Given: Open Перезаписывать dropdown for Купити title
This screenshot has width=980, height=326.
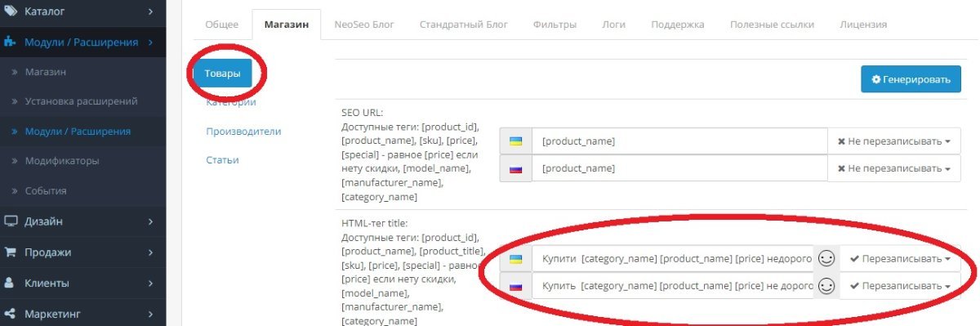Looking at the screenshot, I should pyautogui.click(x=900, y=259).
